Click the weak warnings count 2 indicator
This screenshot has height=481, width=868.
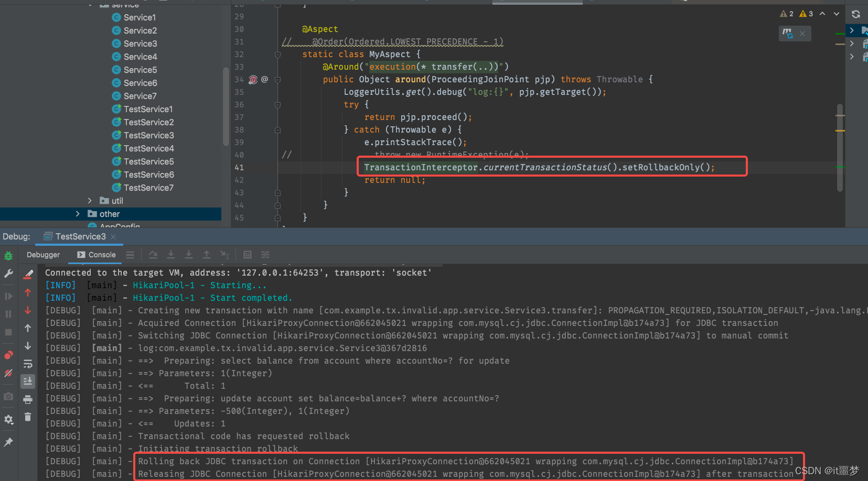pyautogui.click(x=787, y=14)
